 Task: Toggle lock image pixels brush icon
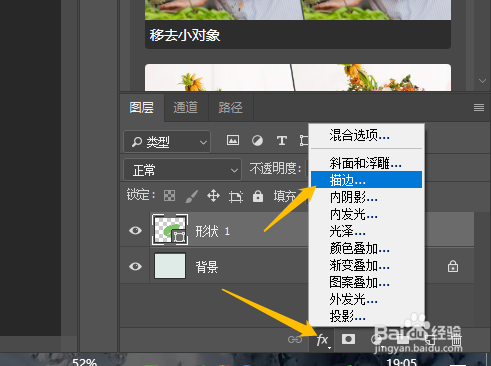click(x=192, y=196)
